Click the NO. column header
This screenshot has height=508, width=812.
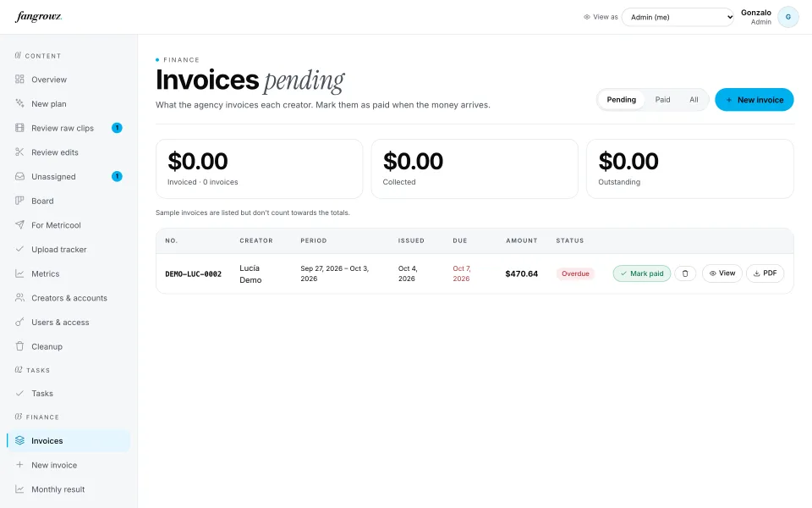[172, 240]
